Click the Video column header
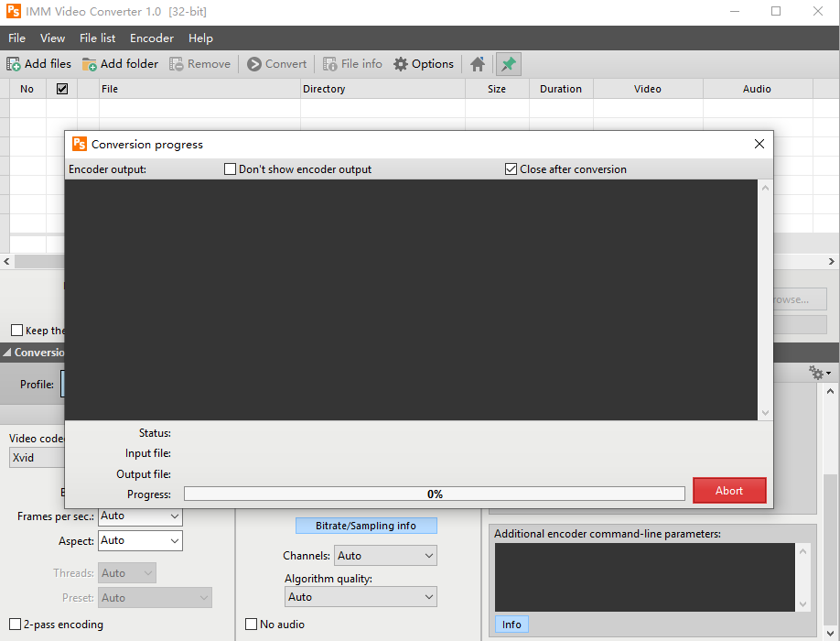 (x=648, y=89)
